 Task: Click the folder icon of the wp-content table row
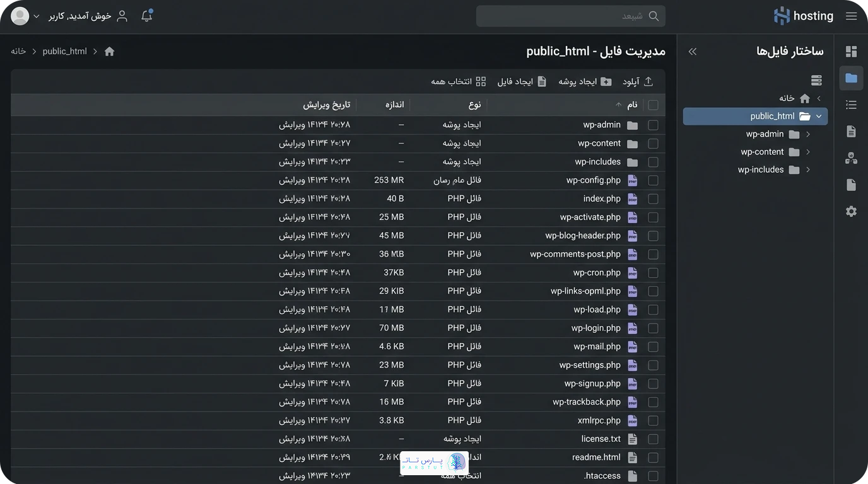632,144
